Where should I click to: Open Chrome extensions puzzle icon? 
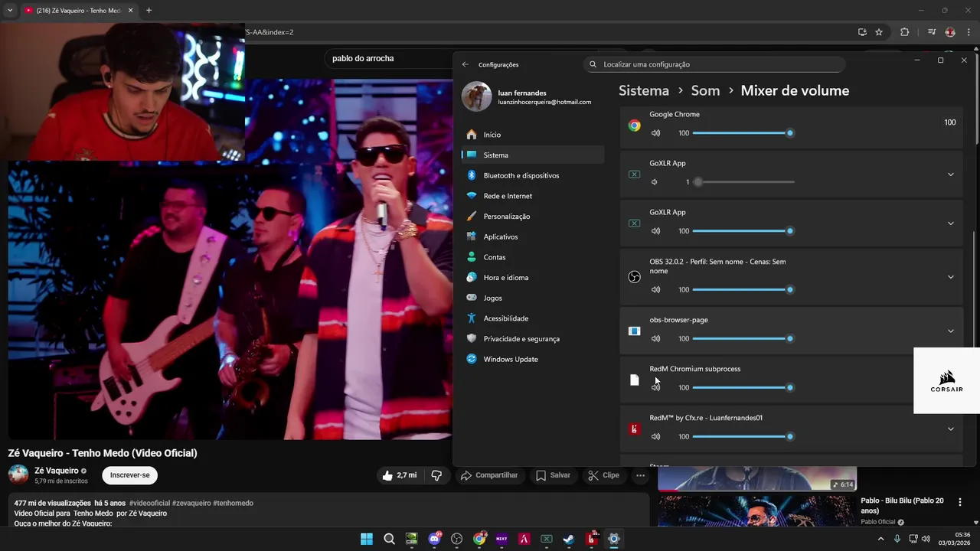coord(904,32)
